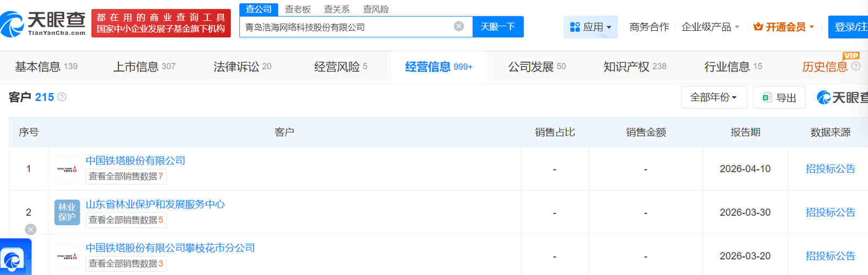Viewport: 868px width, 275px height.
Task: Open the 开通会员 membership dropdown
Action: 784,27
